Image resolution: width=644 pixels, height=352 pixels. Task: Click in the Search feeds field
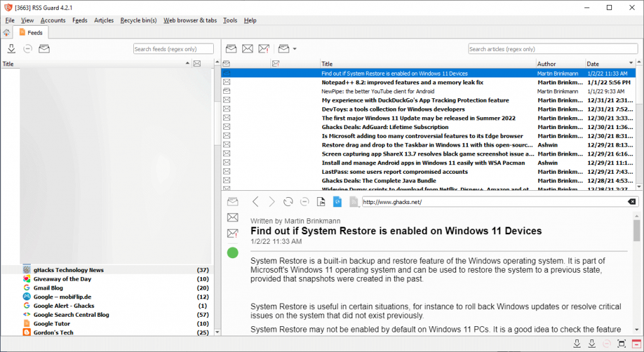tap(174, 49)
